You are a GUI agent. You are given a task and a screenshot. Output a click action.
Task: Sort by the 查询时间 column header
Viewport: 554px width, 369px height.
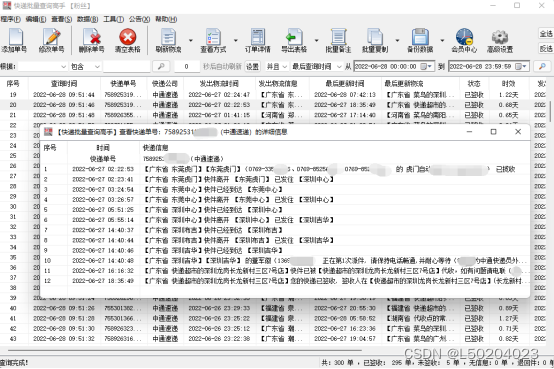point(64,84)
